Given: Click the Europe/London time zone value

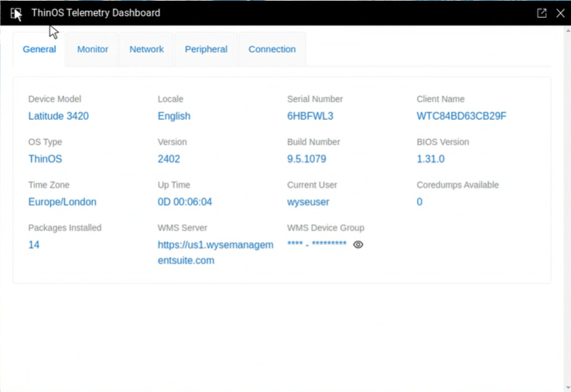Looking at the screenshot, I should 63,202.
